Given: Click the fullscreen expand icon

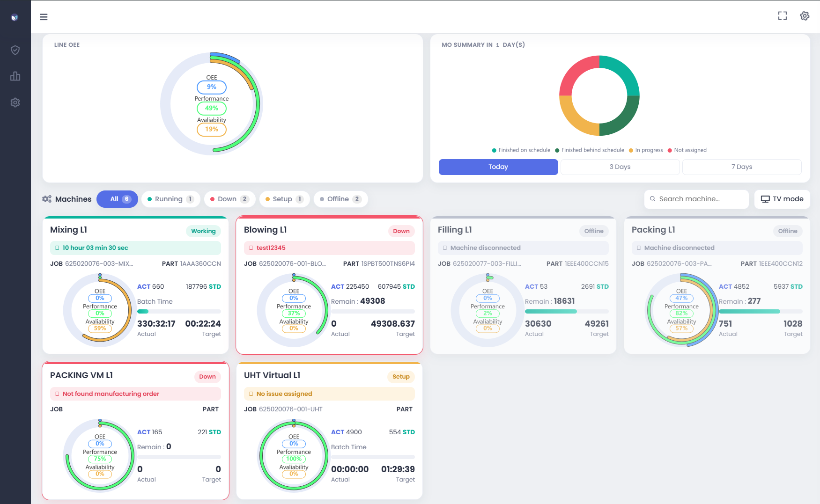Looking at the screenshot, I should (x=782, y=16).
